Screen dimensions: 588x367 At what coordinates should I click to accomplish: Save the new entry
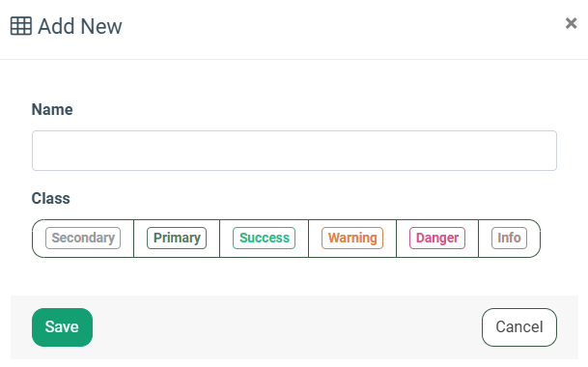click(62, 327)
